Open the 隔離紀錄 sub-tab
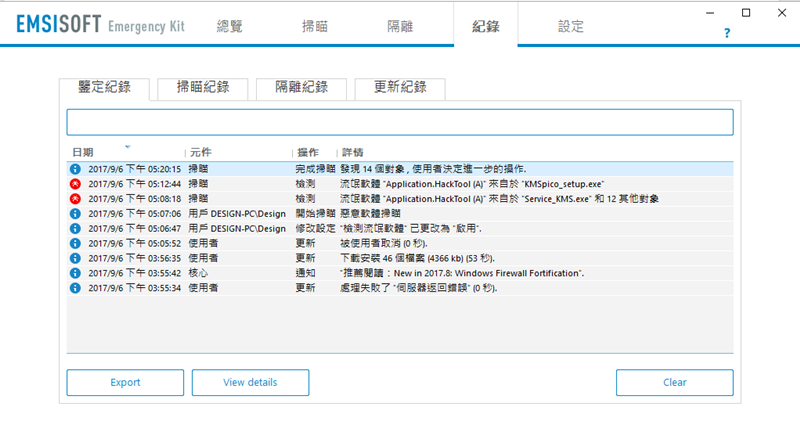 [302, 88]
